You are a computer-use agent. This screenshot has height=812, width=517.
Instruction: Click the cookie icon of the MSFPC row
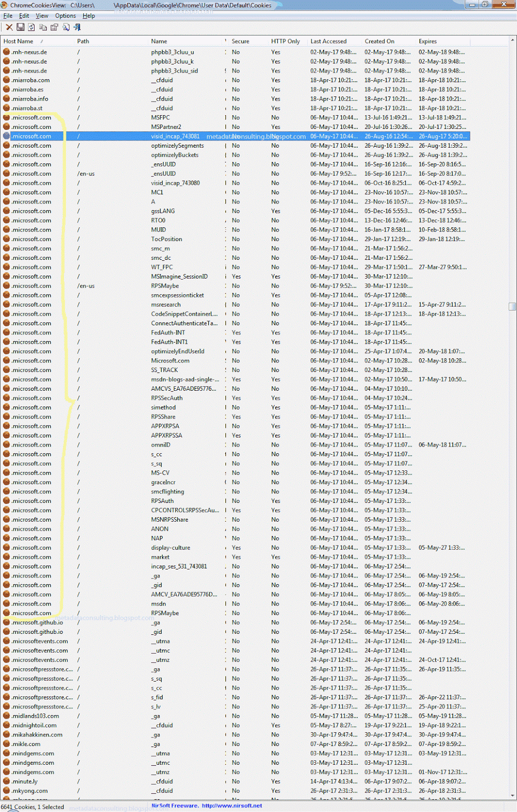pyautogui.click(x=7, y=117)
